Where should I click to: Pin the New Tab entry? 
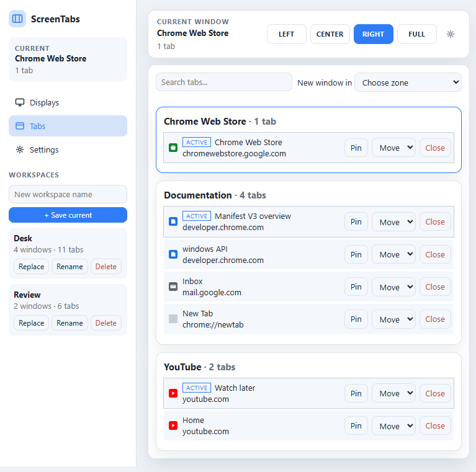(x=356, y=319)
